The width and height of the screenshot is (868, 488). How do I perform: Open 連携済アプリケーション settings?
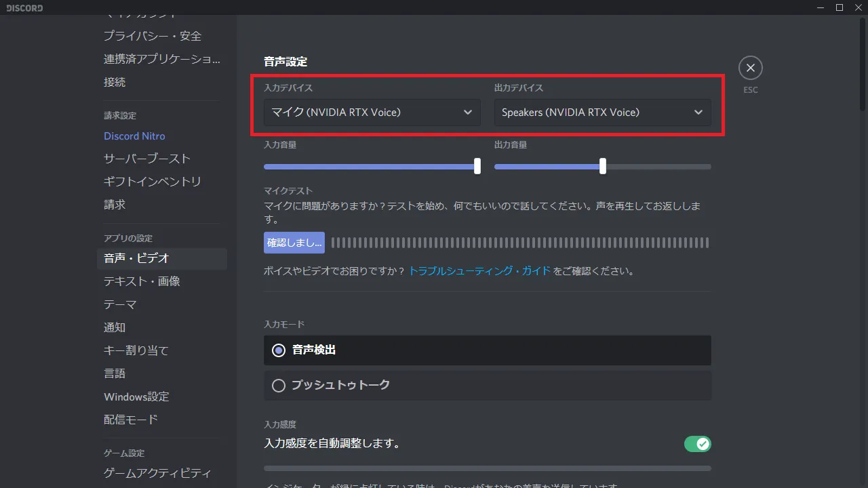click(x=161, y=59)
